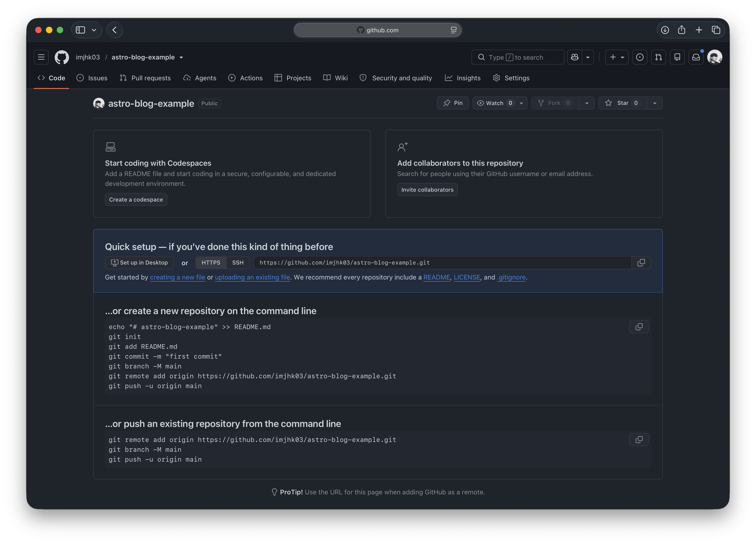Click the repo owner avatar beside title

coord(99,103)
